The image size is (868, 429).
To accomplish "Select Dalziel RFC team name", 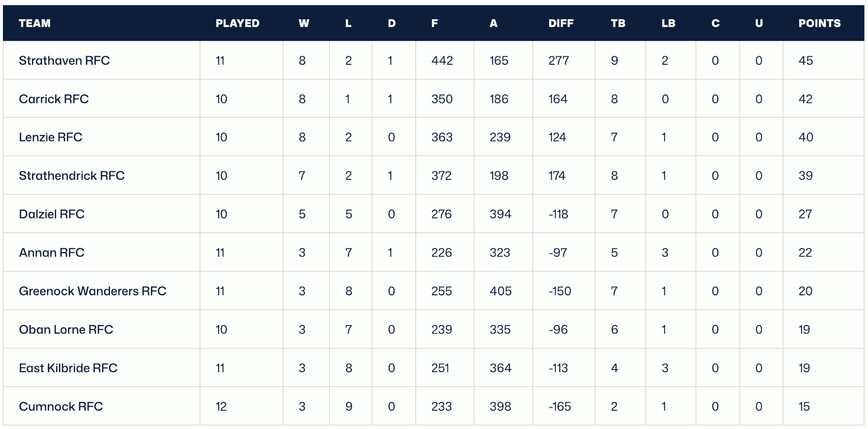I will (x=52, y=214).
